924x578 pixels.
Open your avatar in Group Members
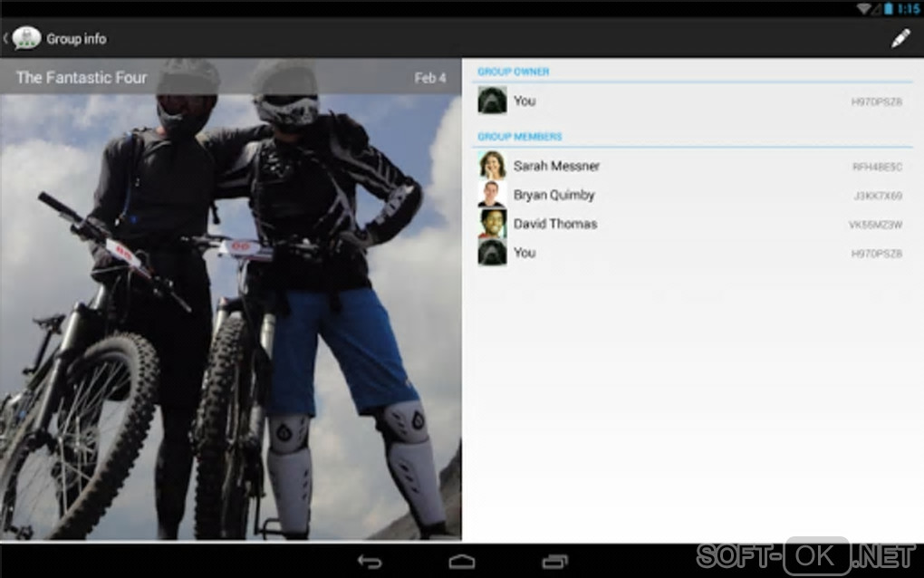(492, 252)
